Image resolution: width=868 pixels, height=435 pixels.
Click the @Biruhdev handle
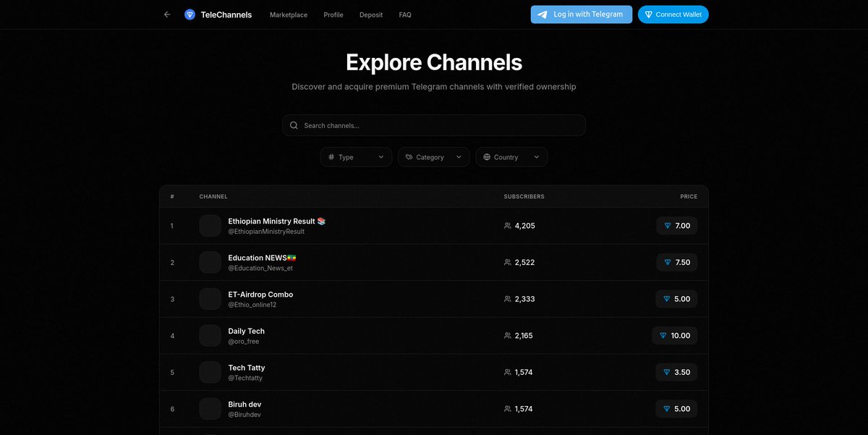tap(244, 415)
